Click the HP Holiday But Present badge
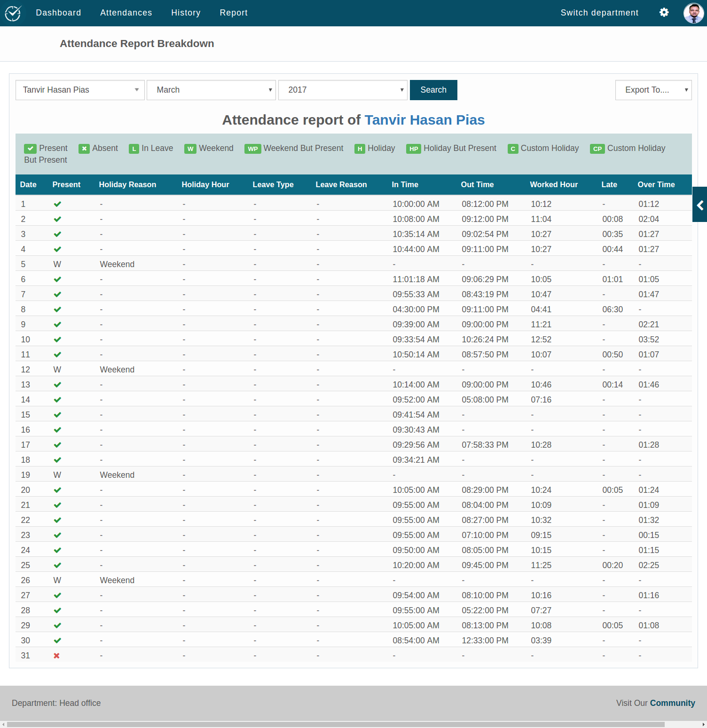Screen dimensions: 707x728 (x=413, y=149)
